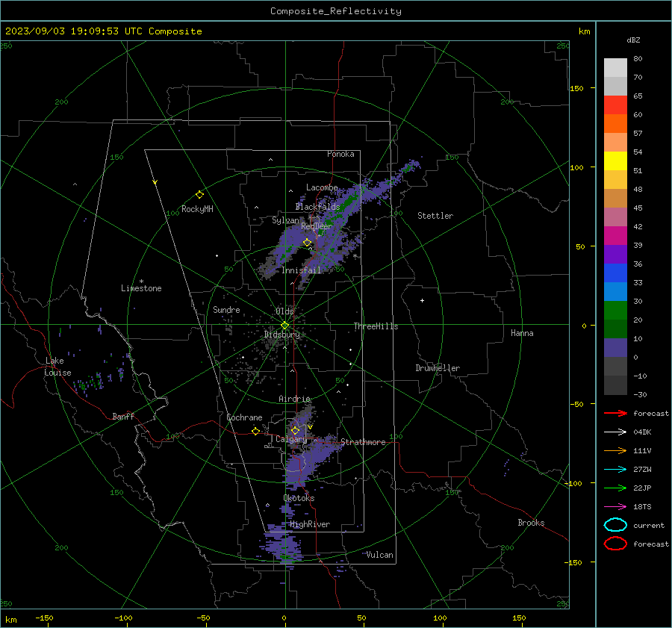Click the 150 tick on right axis
The image size is (672, 628).
click(576, 88)
